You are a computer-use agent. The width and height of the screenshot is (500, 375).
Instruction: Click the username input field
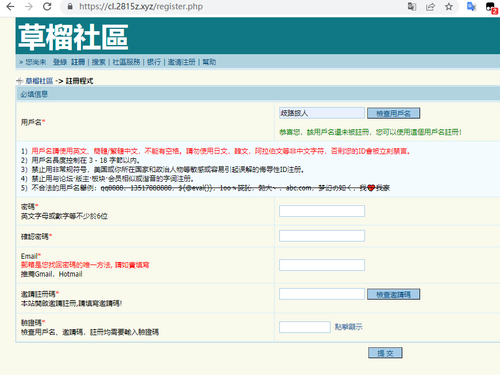point(322,113)
